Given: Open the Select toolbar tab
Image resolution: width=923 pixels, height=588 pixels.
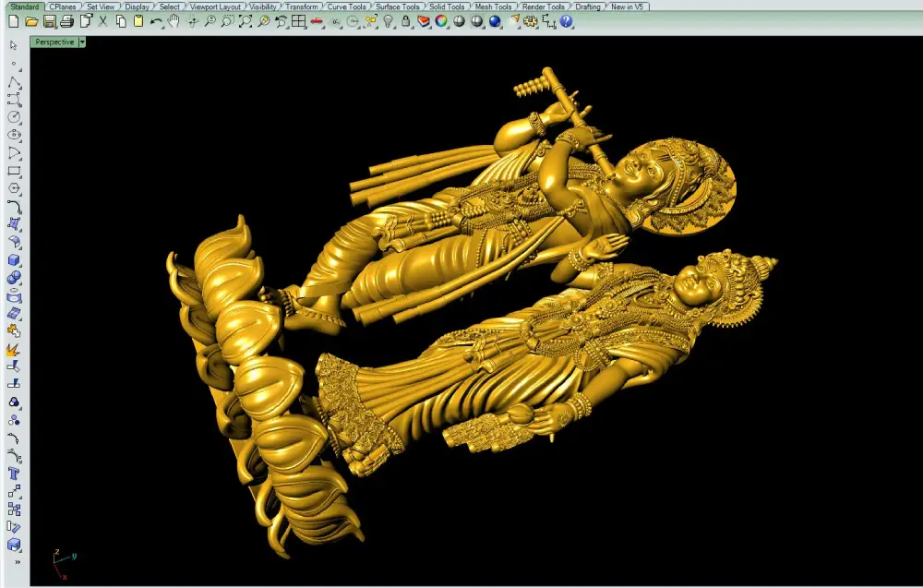Looking at the screenshot, I should pos(170,6).
